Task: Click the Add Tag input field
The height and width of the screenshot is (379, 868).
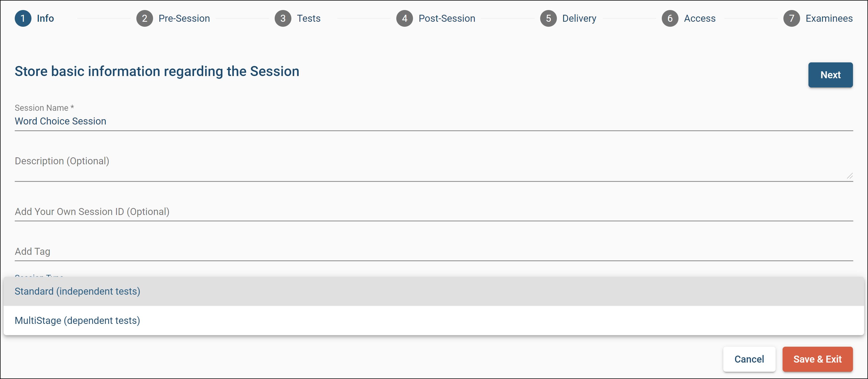Action: click(x=433, y=251)
